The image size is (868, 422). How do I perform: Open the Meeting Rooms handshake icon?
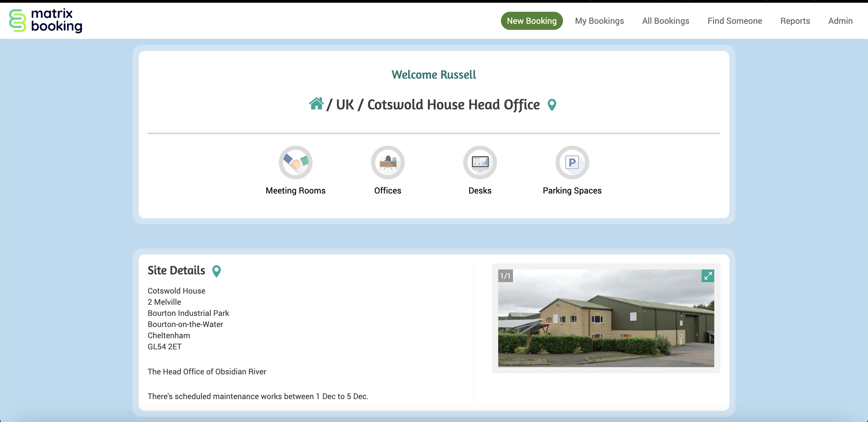[295, 162]
